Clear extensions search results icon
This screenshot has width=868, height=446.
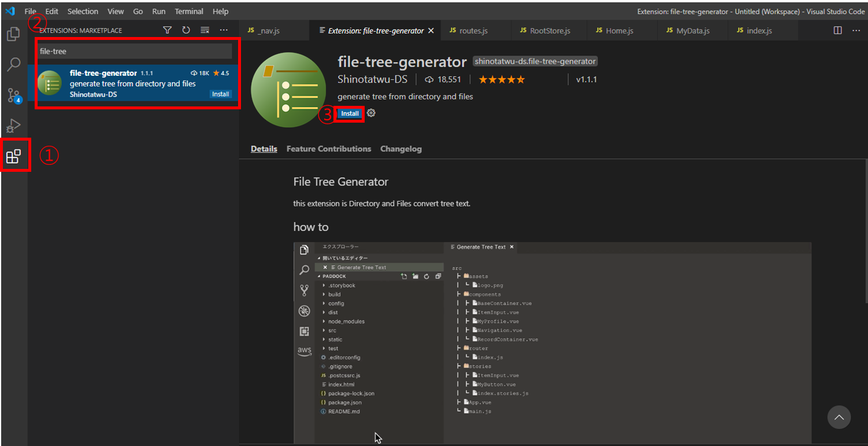(205, 30)
